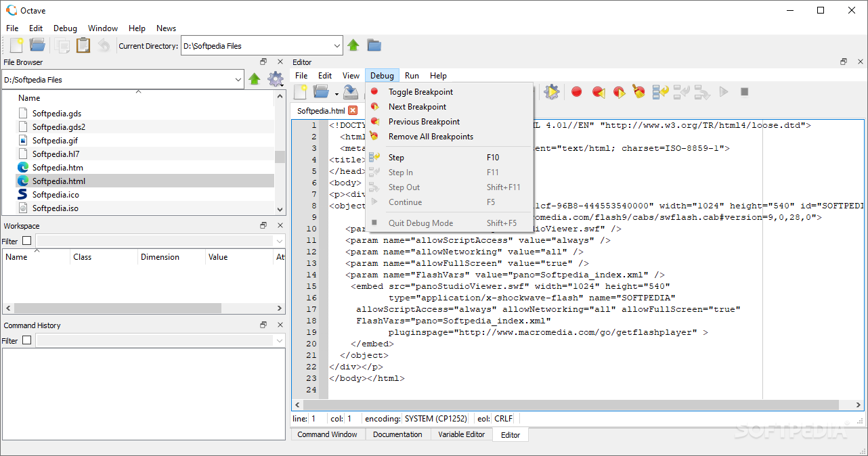Expand the File Browser path dropdown
The image size is (868, 456).
pos(238,80)
